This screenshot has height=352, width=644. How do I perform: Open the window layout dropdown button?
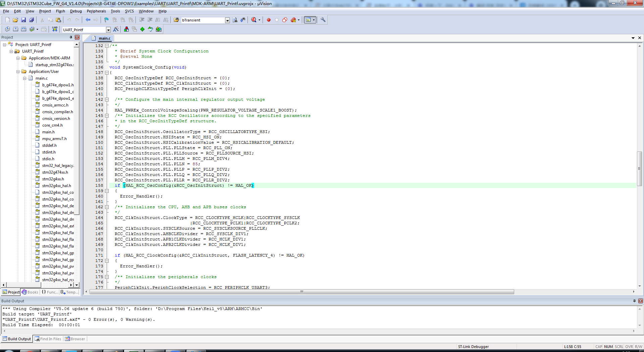tap(314, 20)
